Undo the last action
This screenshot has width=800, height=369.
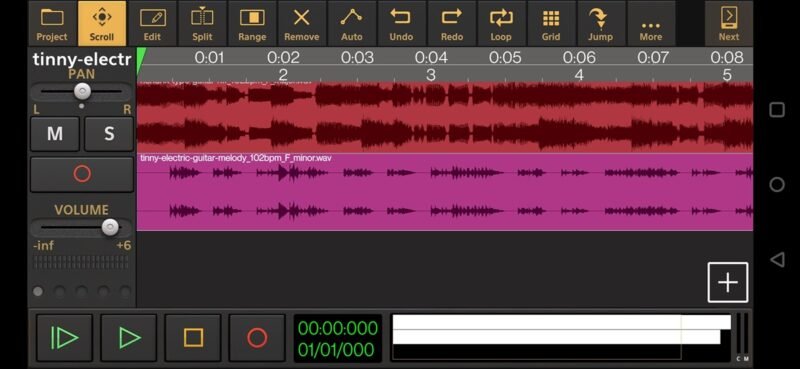click(x=401, y=23)
